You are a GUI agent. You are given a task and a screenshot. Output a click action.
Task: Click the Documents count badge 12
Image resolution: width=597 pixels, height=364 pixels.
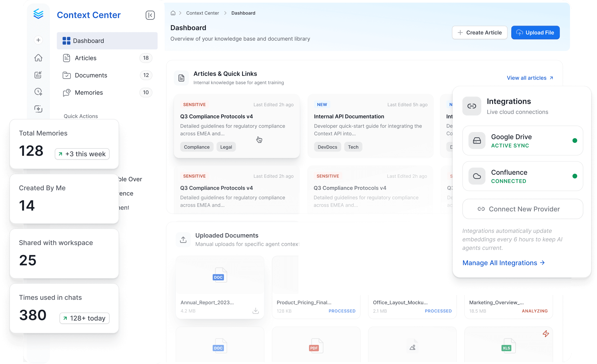click(146, 75)
